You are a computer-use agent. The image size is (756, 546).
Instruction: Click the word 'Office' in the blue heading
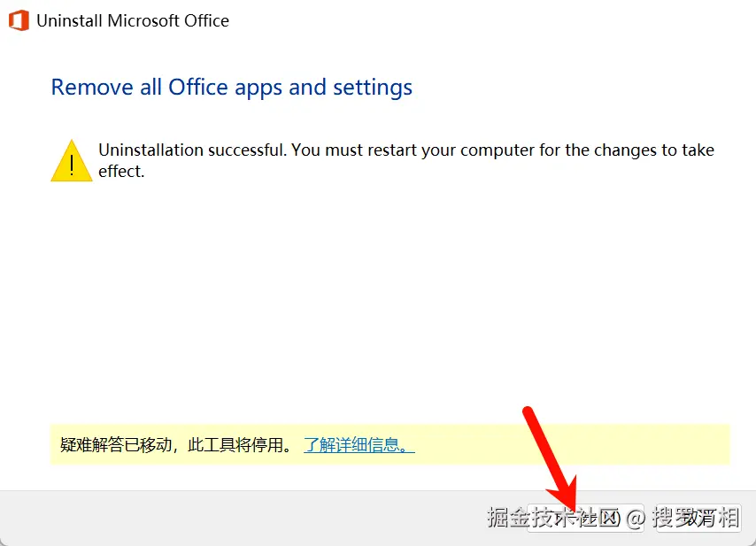pyautogui.click(x=198, y=88)
